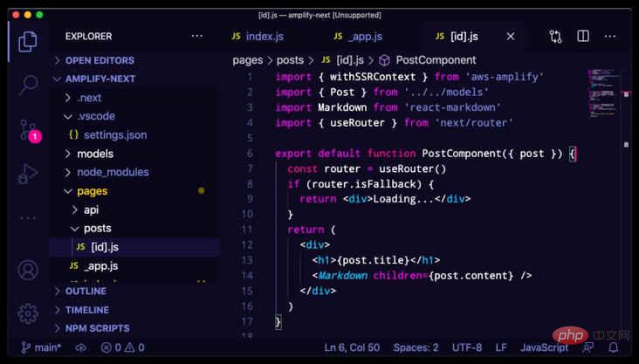Click the main* branch in status bar
Screen dimensions: 639x364
click(41, 347)
